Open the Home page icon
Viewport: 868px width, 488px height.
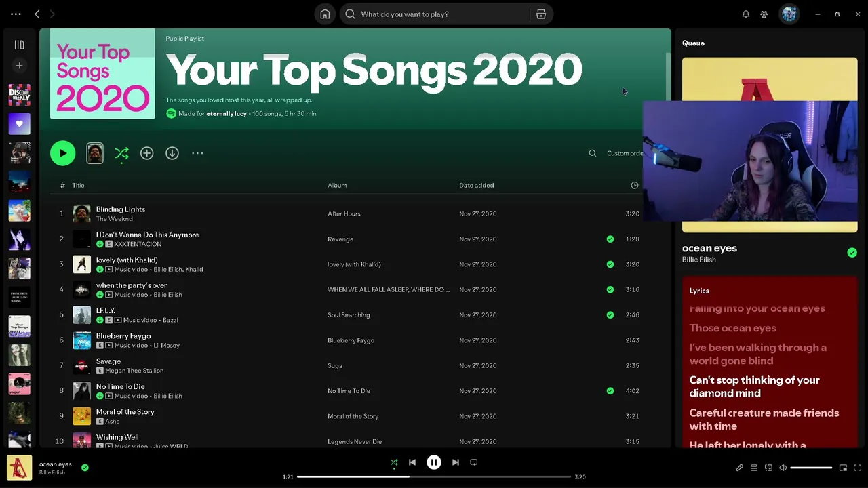coord(325,14)
